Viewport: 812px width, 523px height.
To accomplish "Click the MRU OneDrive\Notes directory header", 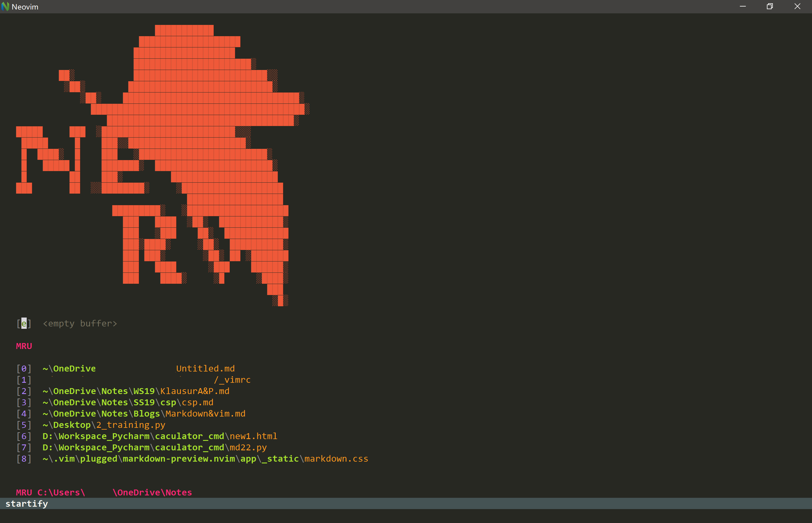I will (x=104, y=492).
